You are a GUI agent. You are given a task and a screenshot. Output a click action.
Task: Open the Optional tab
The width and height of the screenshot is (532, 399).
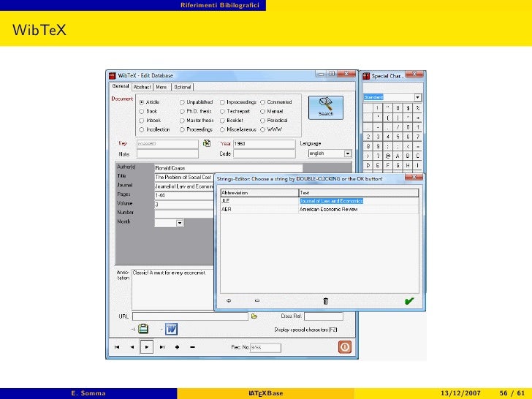pyautogui.click(x=183, y=87)
